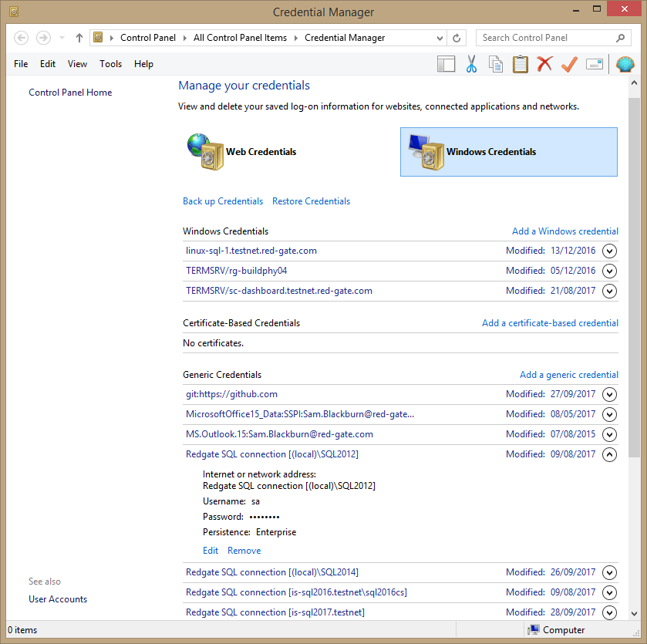Click the Copy toolbar icon
This screenshot has width=647, height=644.
496,64
